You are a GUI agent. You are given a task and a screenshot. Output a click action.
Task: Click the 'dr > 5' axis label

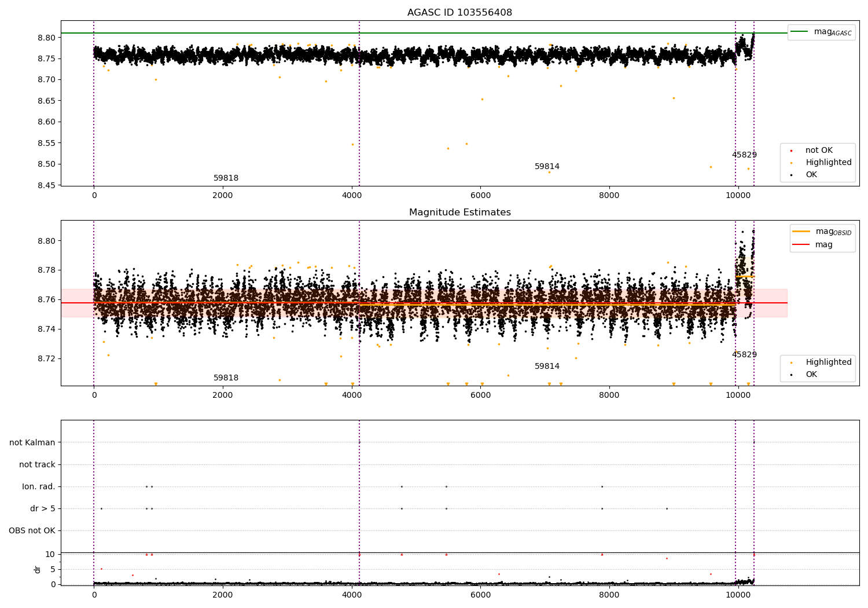coord(43,508)
